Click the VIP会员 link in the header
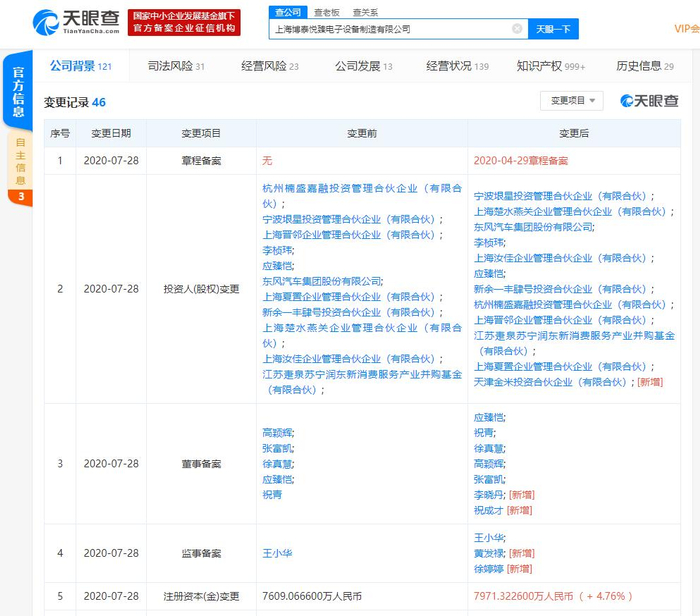This screenshot has height=616, width=700. (686, 29)
